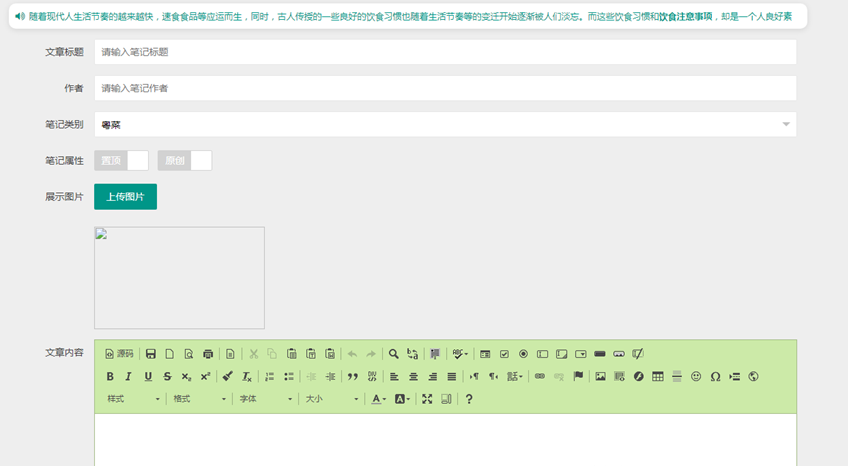Open the background color picker
The image size is (848, 466).
(402, 399)
